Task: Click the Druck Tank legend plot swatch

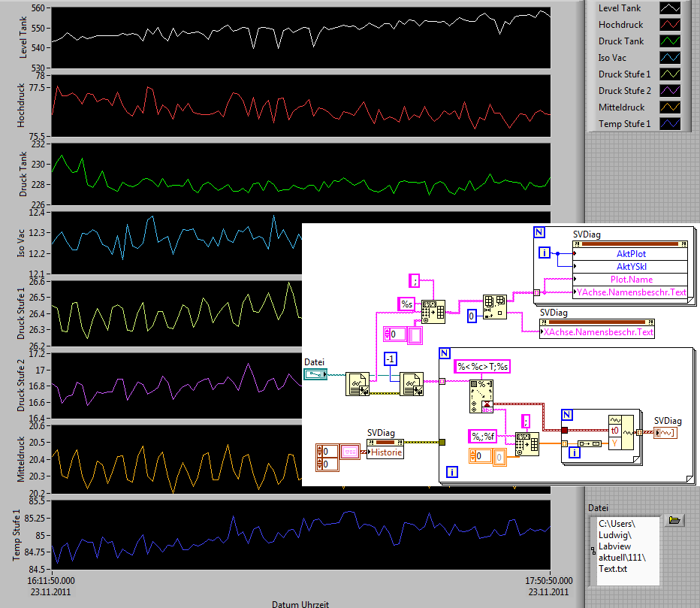Action: (x=670, y=41)
